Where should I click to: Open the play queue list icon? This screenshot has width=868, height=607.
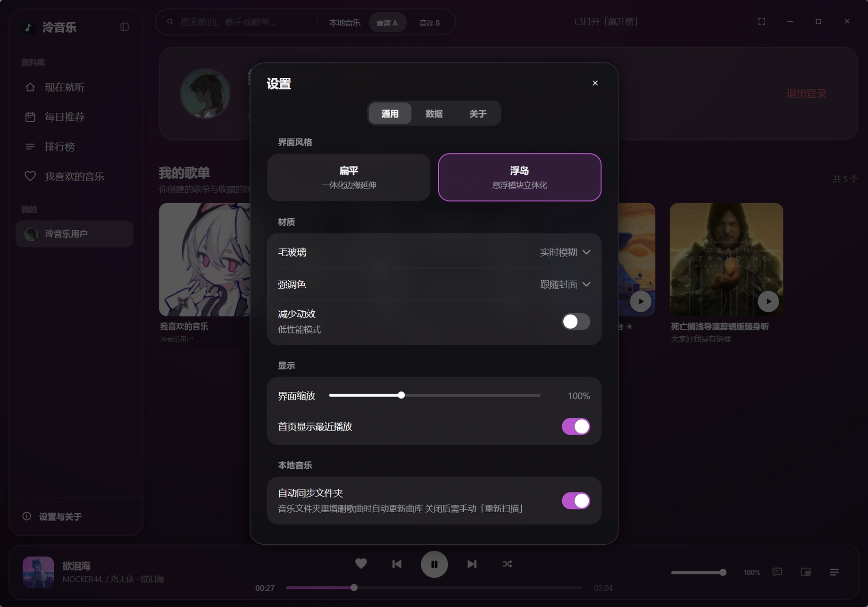point(834,572)
